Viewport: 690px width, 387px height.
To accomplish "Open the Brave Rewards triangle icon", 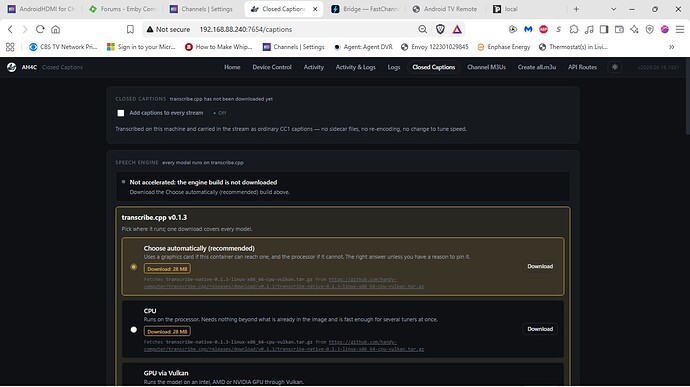I will pos(457,29).
